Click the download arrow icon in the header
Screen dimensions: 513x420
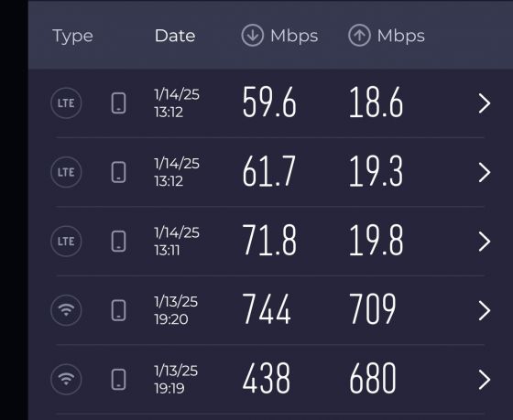(x=253, y=36)
